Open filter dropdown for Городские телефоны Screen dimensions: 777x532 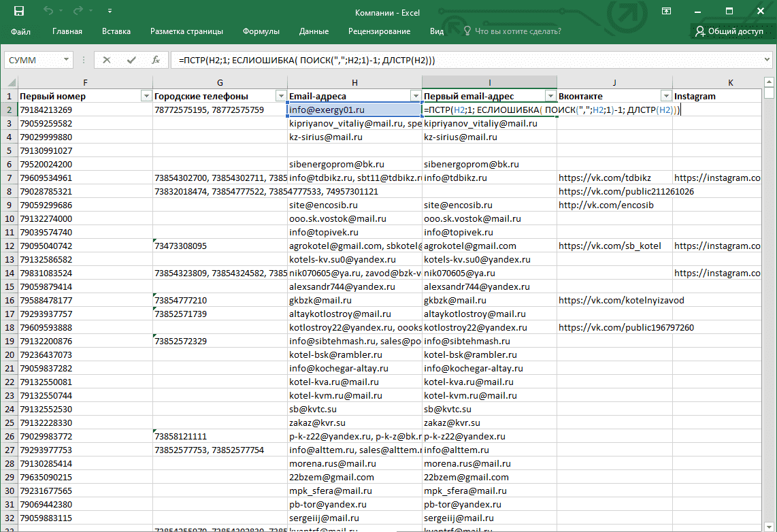pos(281,96)
